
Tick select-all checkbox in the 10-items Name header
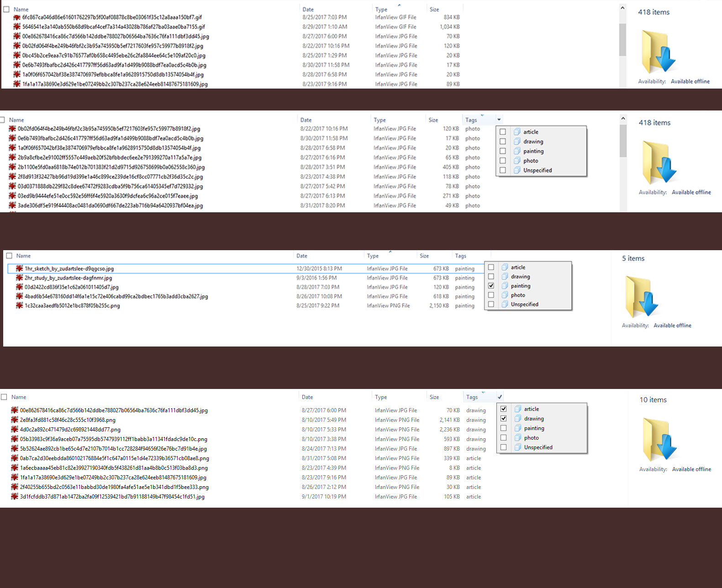pos(4,397)
